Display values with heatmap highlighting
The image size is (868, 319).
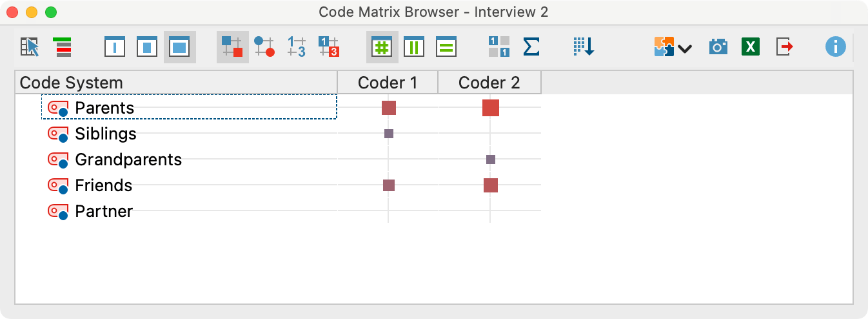[329, 47]
